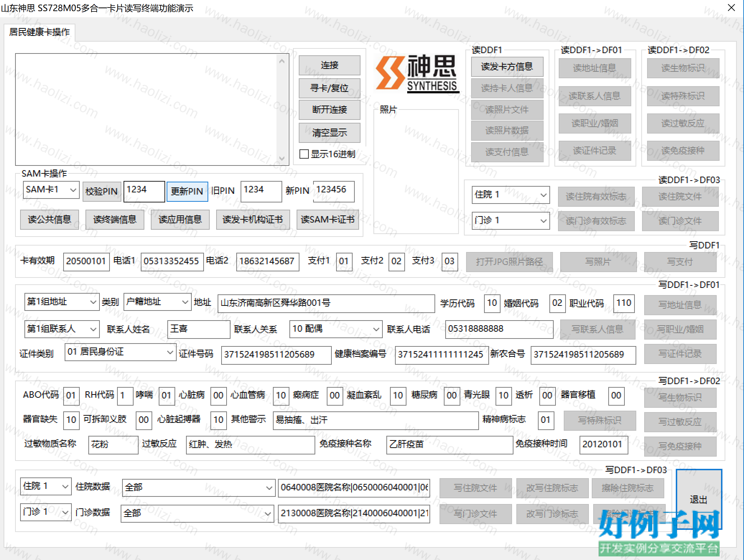Clear the output with 清空显示
Screen dimensions: 744x560
pos(330,133)
